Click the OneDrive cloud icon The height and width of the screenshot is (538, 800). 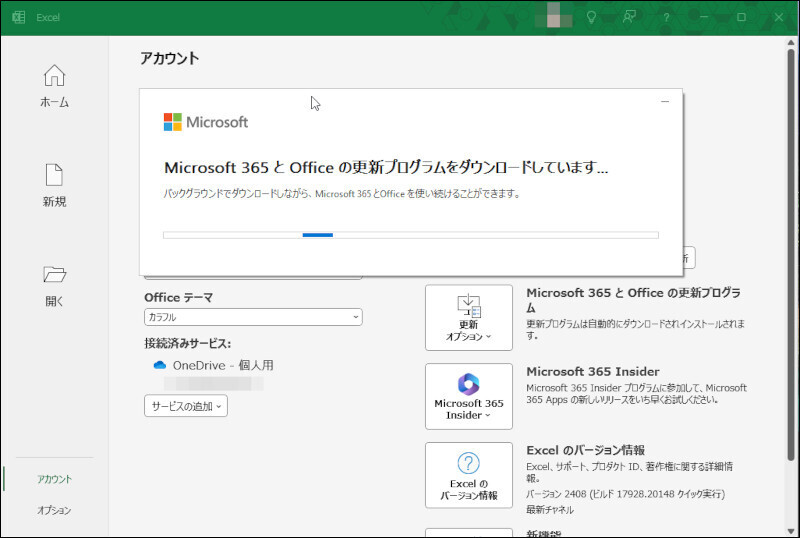click(160, 365)
